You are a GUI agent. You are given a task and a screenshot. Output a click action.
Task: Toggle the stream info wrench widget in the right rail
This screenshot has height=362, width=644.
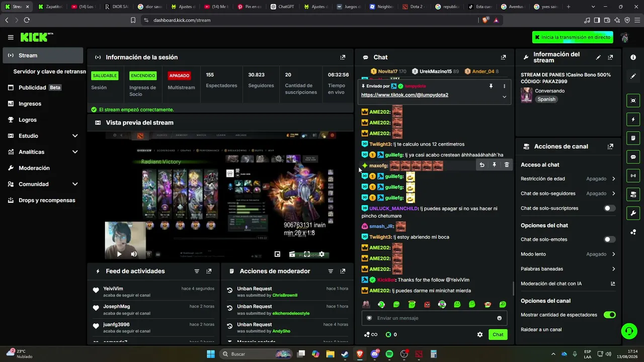[633, 213]
